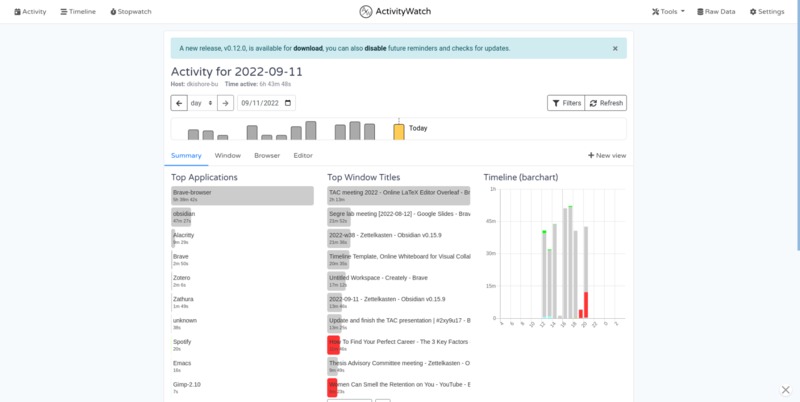
Task: Select Zotero application row
Action: click(x=242, y=281)
